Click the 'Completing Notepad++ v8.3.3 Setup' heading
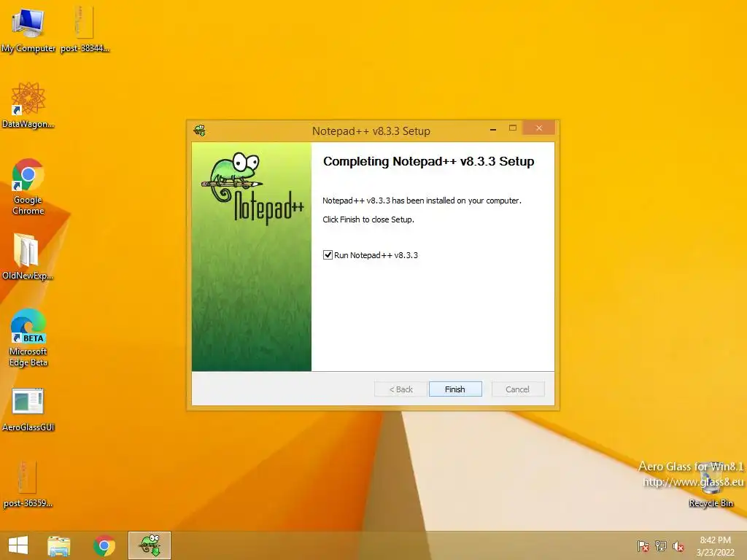This screenshot has width=747, height=560. point(428,161)
